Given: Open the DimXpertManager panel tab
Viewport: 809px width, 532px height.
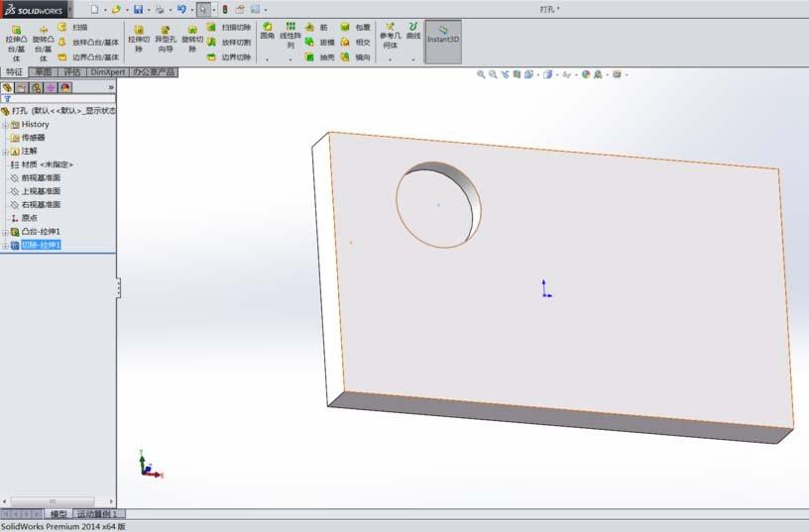Looking at the screenshot, I should click(x=51, y=87).
